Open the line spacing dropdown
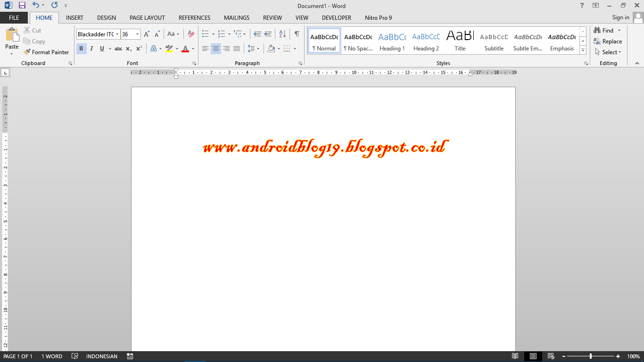This screenshot has width=644, height=362. click(x=253, y=48)
